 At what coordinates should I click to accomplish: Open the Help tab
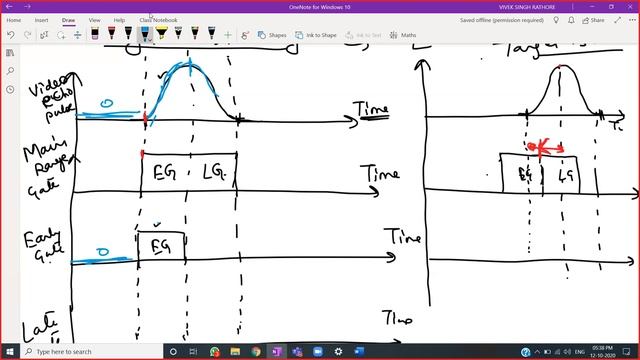[x=119, y=20]
